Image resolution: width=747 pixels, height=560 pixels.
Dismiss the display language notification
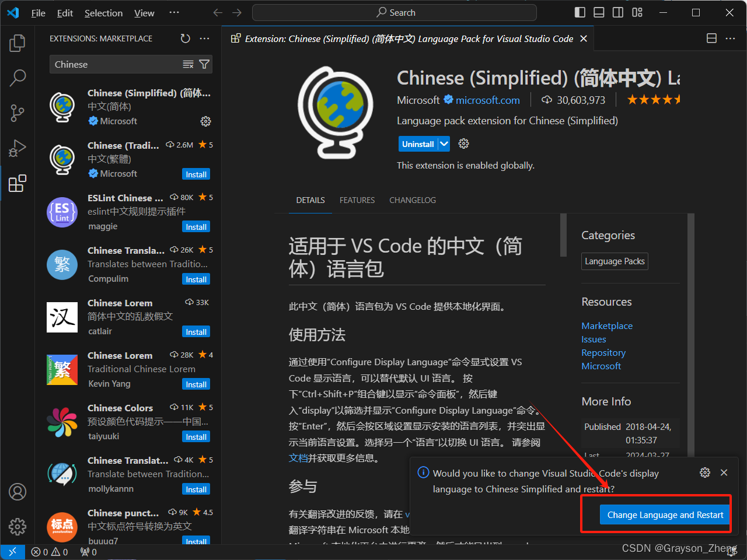point(724,473)
